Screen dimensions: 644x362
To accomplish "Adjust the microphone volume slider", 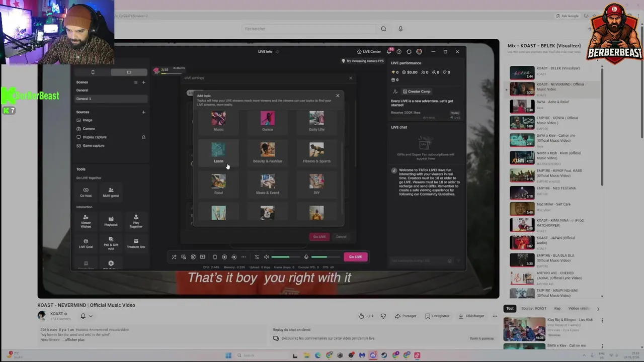I will pos(326,257).
